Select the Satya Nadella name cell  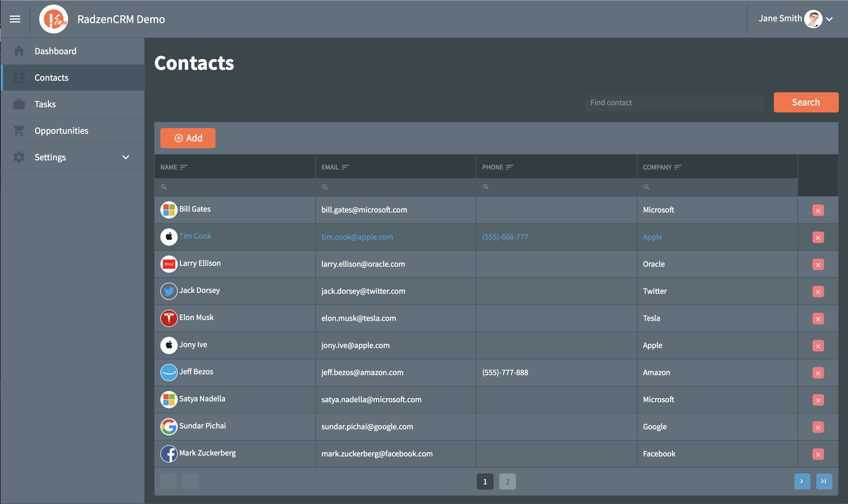(235, 400)
